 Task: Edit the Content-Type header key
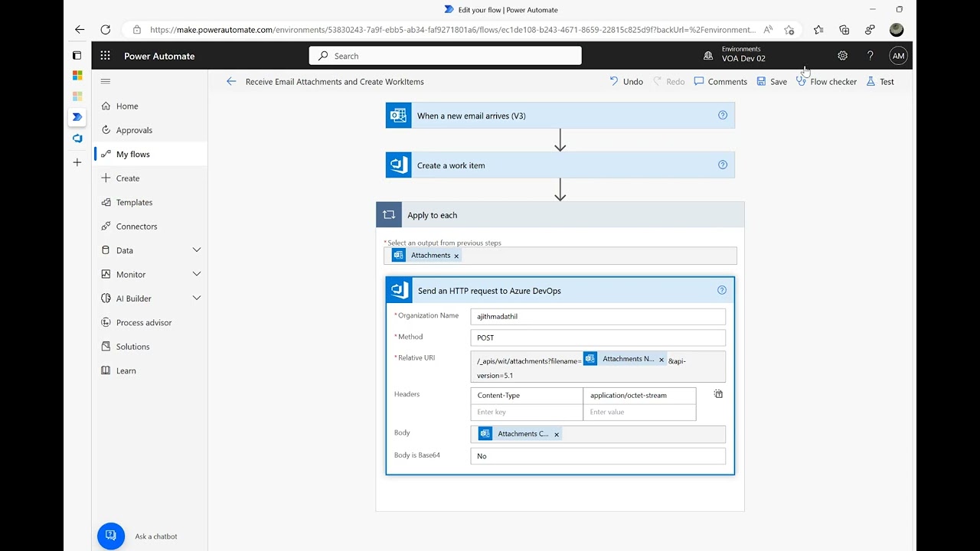pyautogui.click(x=527, y=396)
